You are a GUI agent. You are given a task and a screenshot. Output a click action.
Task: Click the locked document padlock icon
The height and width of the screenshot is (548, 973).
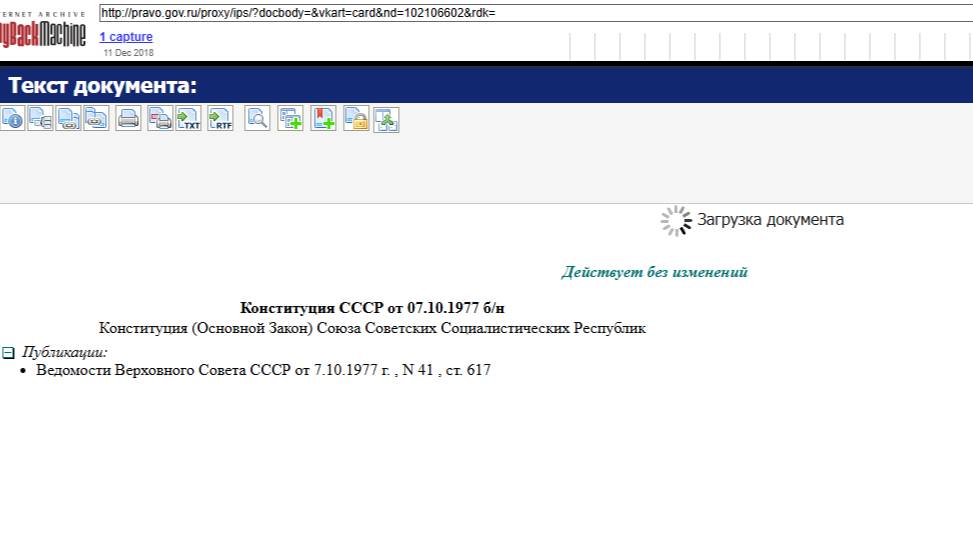coord(356,119)
